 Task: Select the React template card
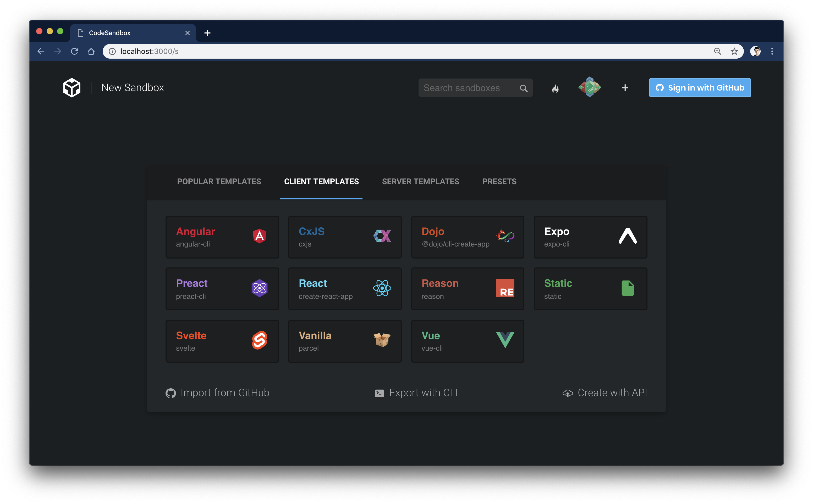[345, 289]
